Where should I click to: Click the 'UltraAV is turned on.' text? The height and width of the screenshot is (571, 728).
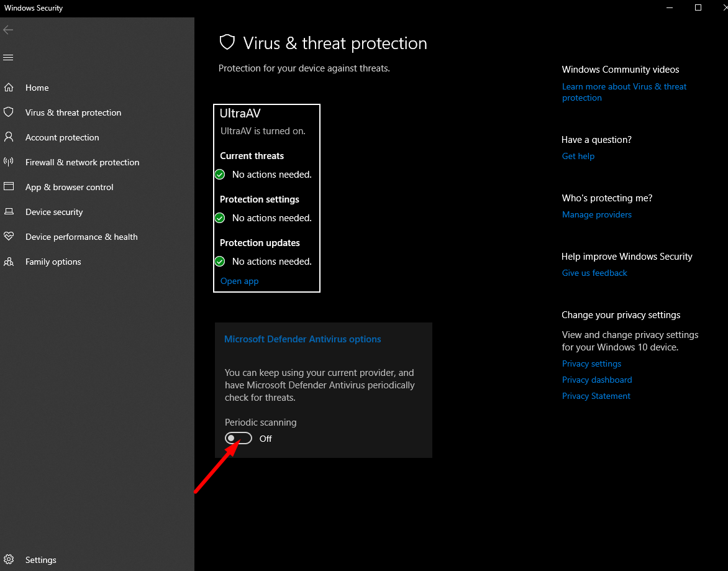(263, 131)
